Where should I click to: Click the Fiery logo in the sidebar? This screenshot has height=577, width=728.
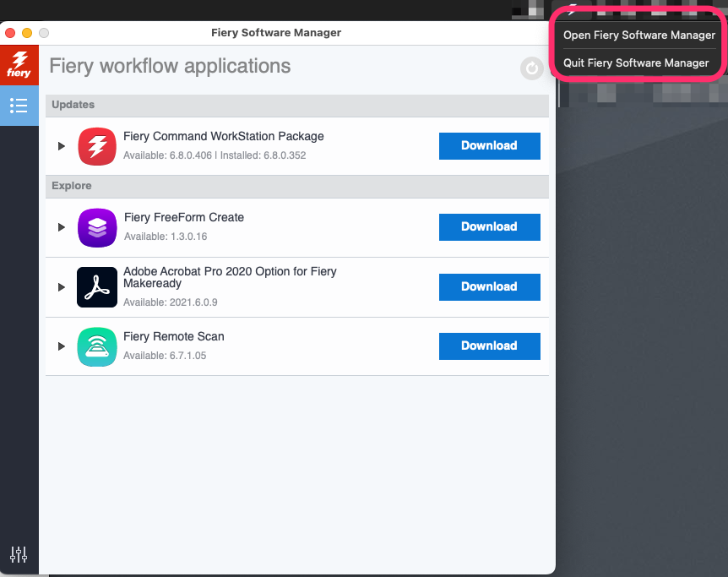coord(19,64)
